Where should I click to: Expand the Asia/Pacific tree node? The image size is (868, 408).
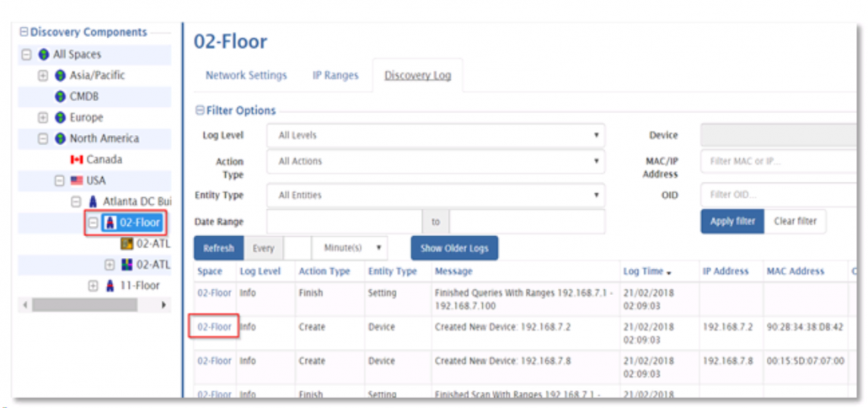(43, 76)
